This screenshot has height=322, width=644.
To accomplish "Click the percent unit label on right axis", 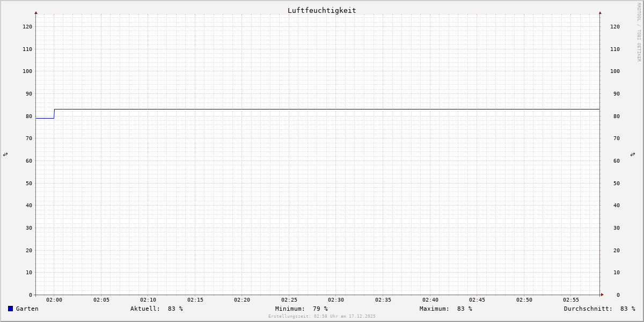I will (633, 154).
